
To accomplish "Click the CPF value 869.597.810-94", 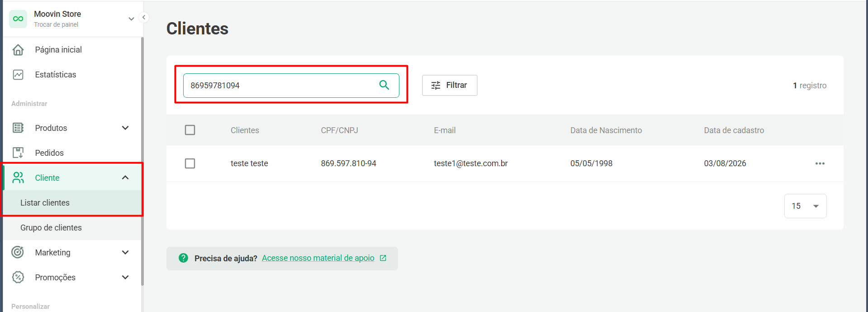I will (349, 163).
